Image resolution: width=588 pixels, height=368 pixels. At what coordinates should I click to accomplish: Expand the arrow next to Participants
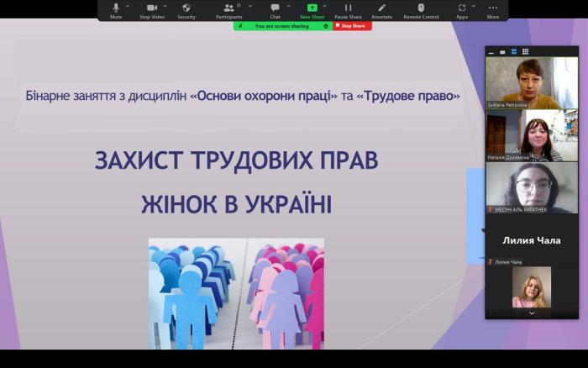tap(250, 7)
